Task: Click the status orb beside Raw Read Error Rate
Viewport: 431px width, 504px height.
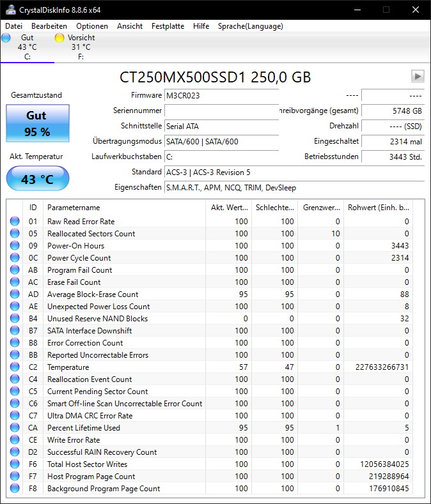Action: (15, 221)
